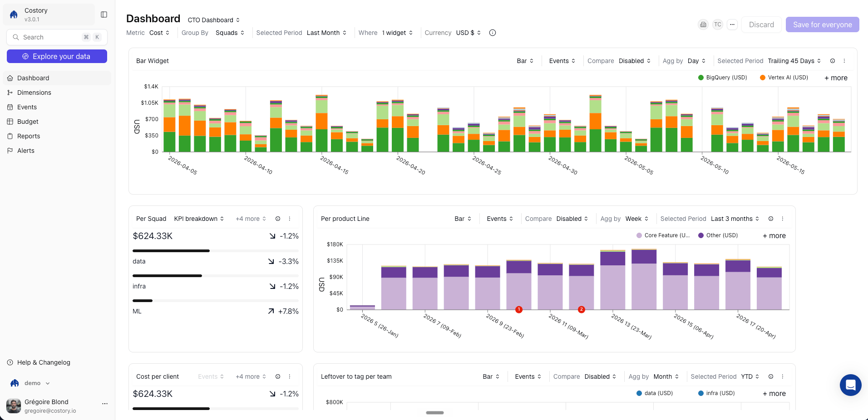868x420 pixels.
Task: Open the demo workspace switcher
Action: coord(30,383)
